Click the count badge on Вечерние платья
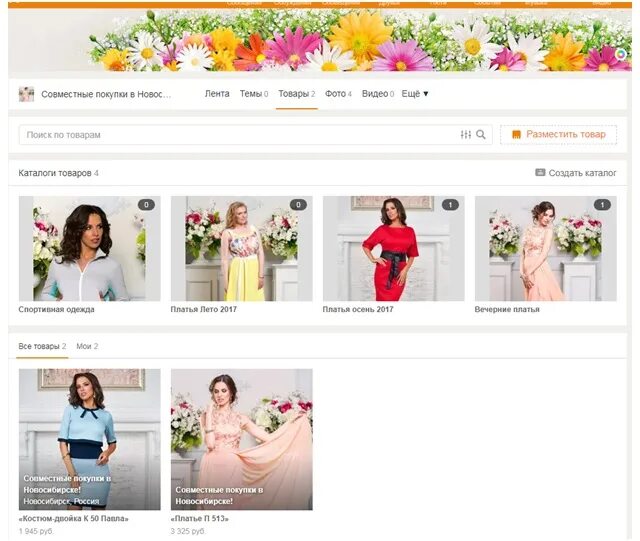Screen dimensions: 640x541 click(602, 205)
